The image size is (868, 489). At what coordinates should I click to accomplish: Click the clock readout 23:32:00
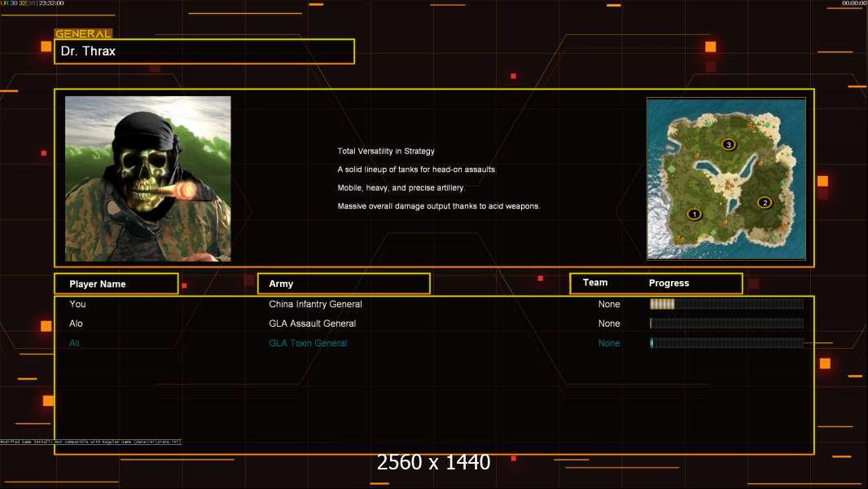tap(51, 3)
